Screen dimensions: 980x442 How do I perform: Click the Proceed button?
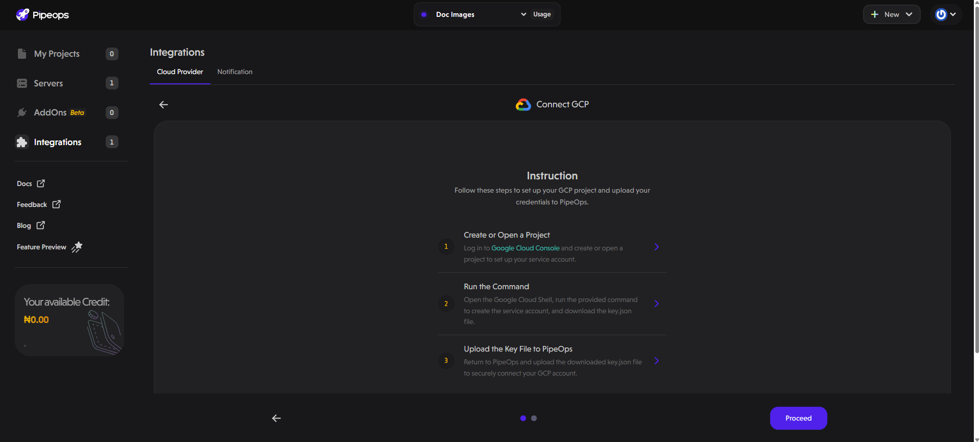[x=798, y=418]
